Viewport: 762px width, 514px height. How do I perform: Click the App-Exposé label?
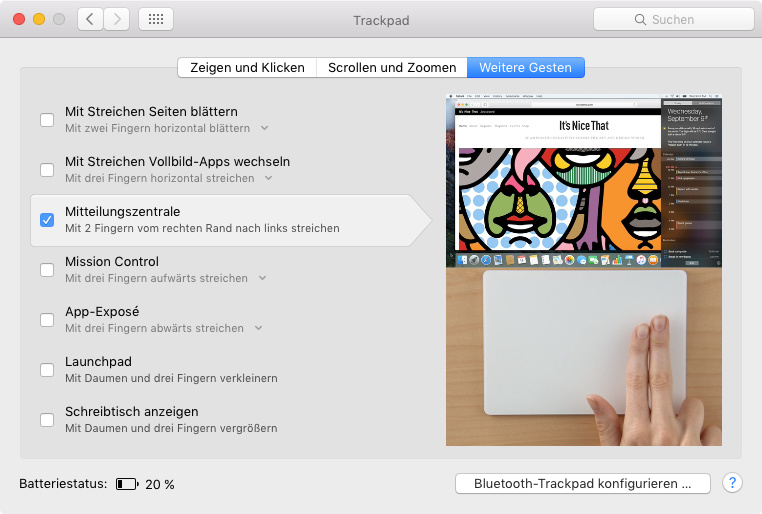click(102, 311)
